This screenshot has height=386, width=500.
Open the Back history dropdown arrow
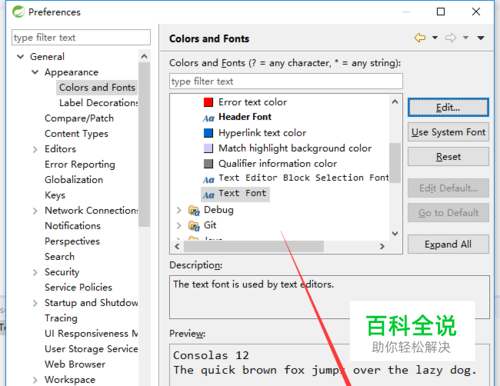(435, 38)
